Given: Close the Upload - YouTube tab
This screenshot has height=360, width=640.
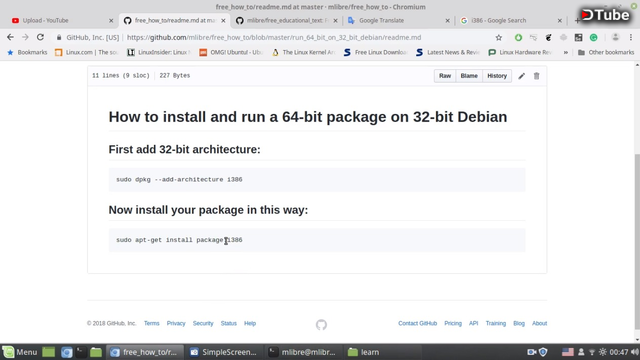Looking at the screenshot, I should click(111, 20).
